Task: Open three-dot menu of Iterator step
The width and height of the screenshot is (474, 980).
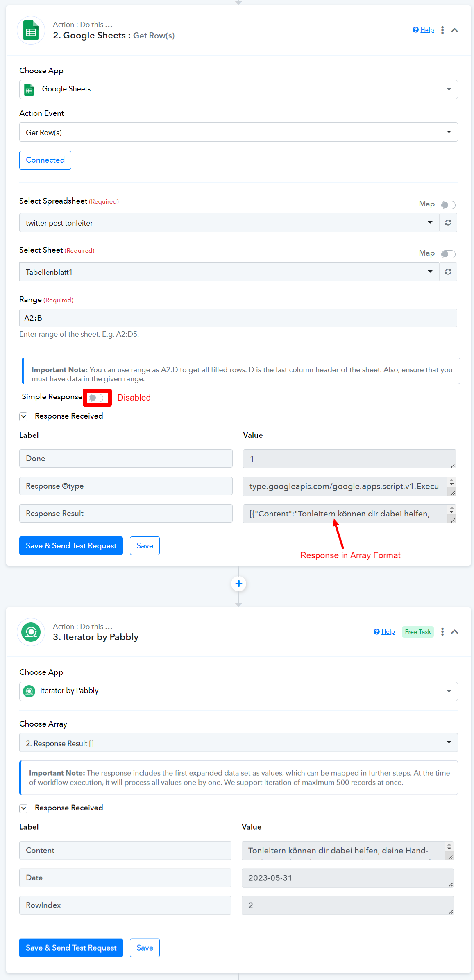Action: [x=442, y=632]
